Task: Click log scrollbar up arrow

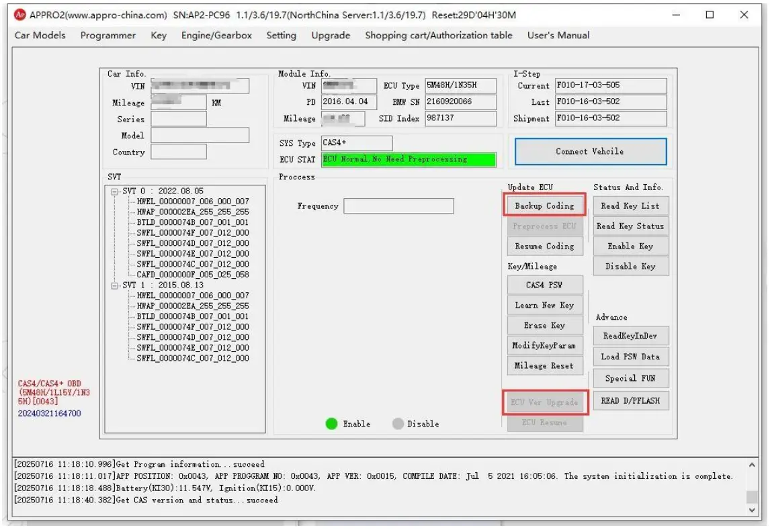Action: 752,464
